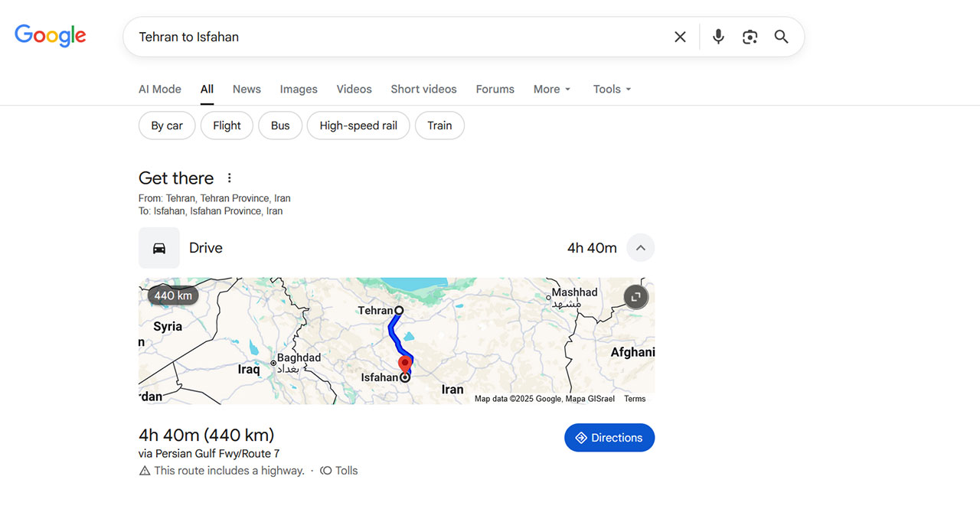980x509 pixels.
Task: Click the Directions button
Action: coord(609,438)
